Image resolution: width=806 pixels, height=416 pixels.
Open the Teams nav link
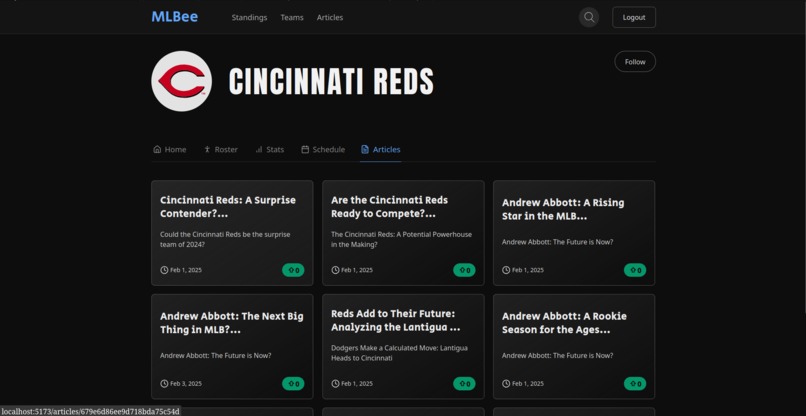(x=292, y=17)
